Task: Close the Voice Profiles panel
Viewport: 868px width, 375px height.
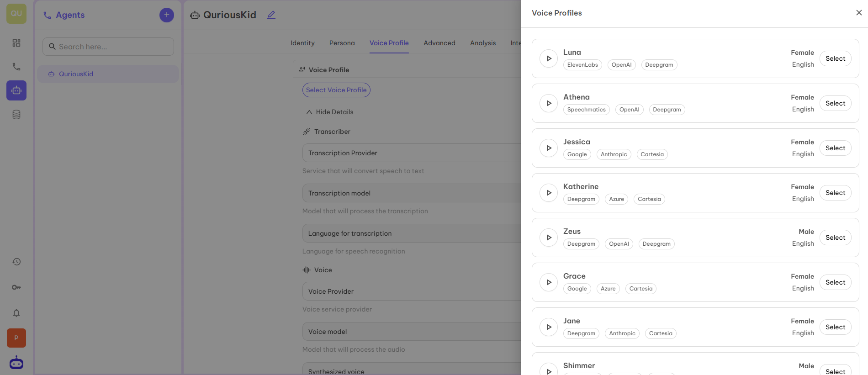Action: click(x=859, y=13)
